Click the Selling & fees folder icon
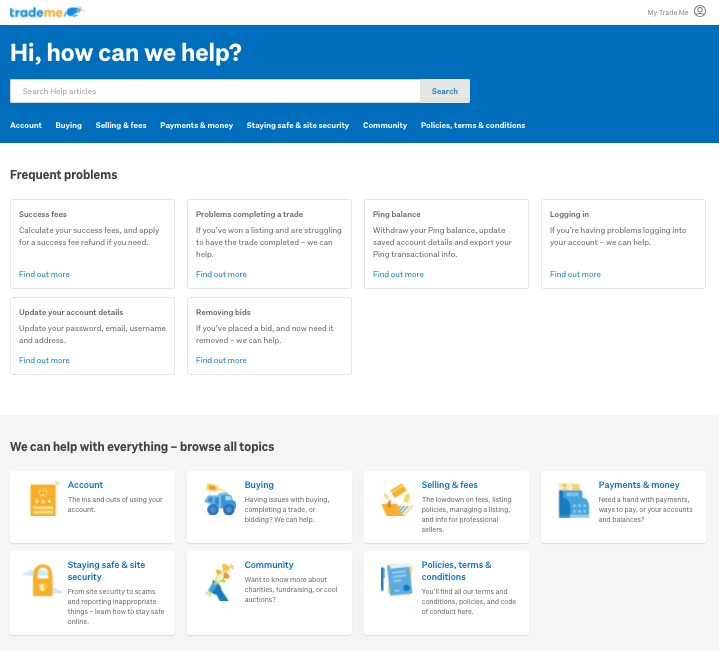 coord(397,500)
